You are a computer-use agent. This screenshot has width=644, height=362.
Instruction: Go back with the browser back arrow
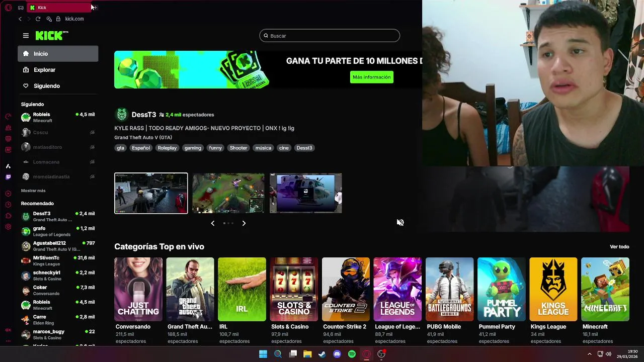20,19
